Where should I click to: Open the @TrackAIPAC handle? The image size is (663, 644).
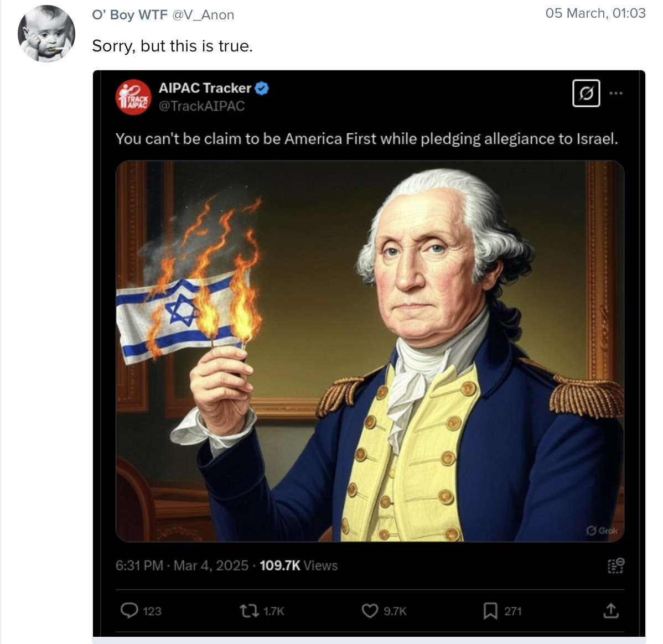click(201, 106)
